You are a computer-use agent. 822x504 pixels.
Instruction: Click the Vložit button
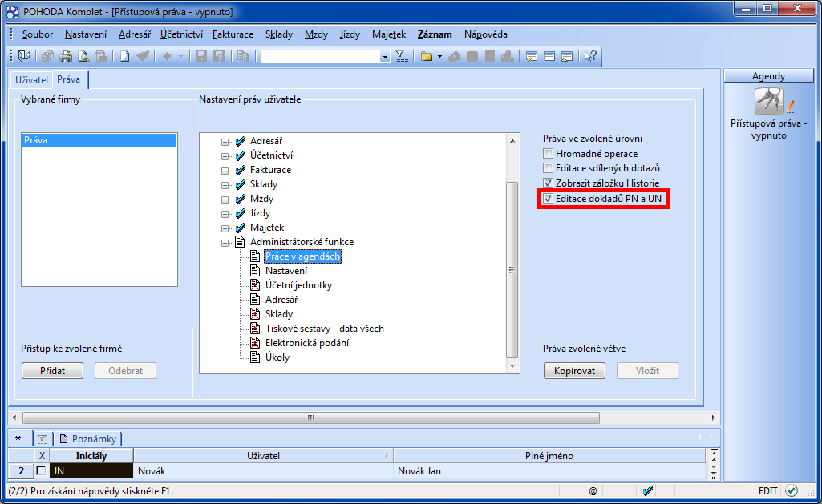pyautogui.click(x=647, y=371)
